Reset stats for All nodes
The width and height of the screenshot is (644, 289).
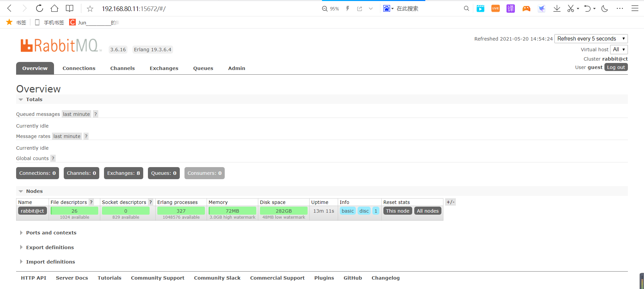[428, 211]
